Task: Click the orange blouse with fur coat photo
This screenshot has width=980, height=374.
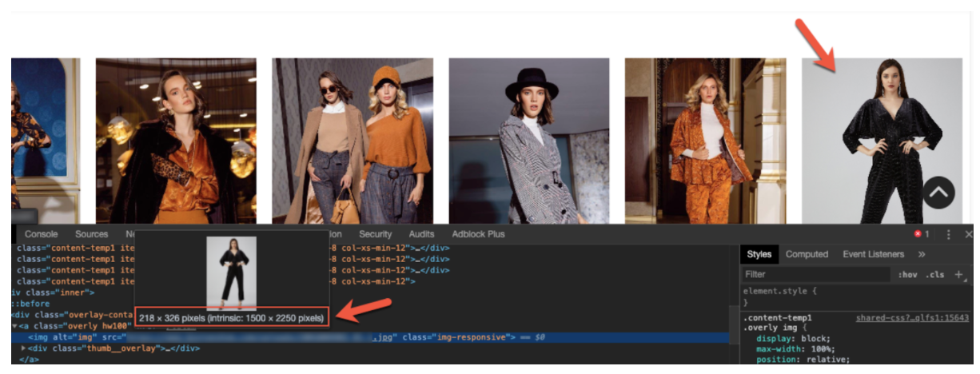Action: [x=176, y=141]
